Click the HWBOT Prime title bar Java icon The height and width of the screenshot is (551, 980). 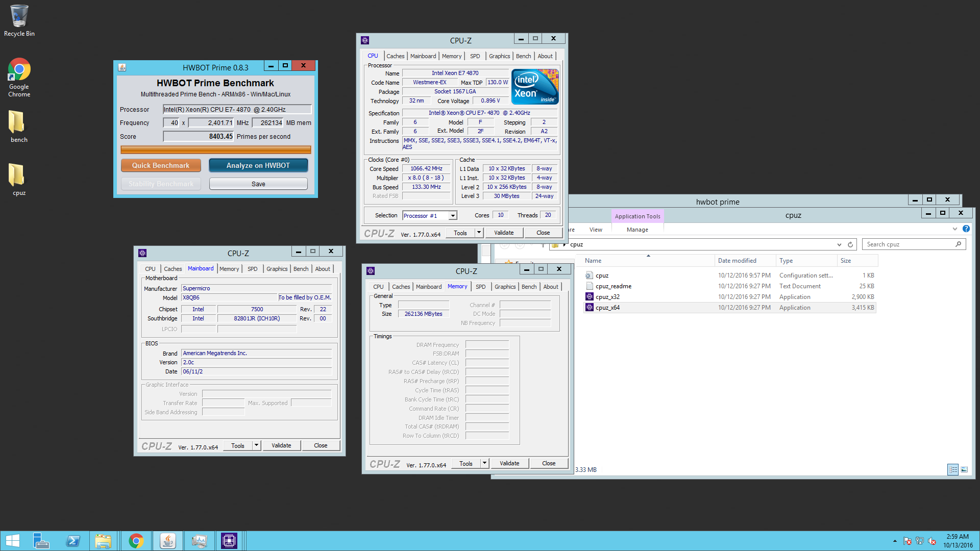(122, 67)
